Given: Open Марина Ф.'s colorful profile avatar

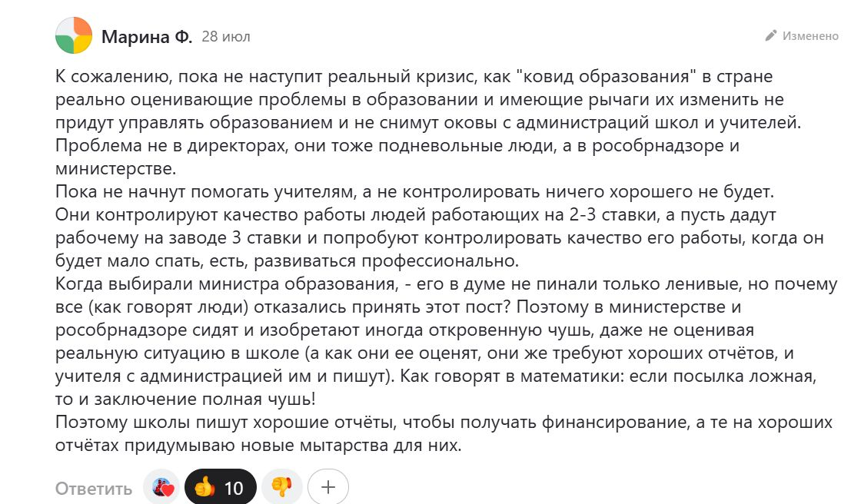Looking at the screenshot, I should [71, 32].
